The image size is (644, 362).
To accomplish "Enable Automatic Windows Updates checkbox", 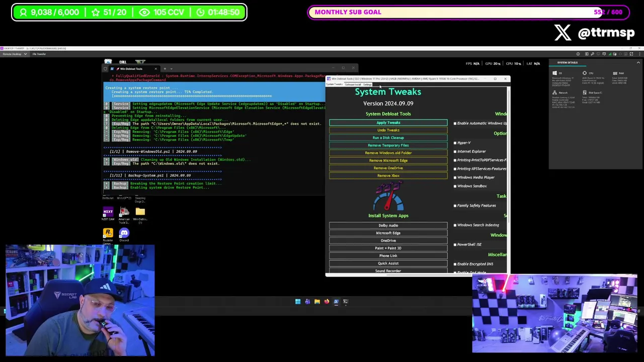I will pyautogui.click(x=455, y=123).
